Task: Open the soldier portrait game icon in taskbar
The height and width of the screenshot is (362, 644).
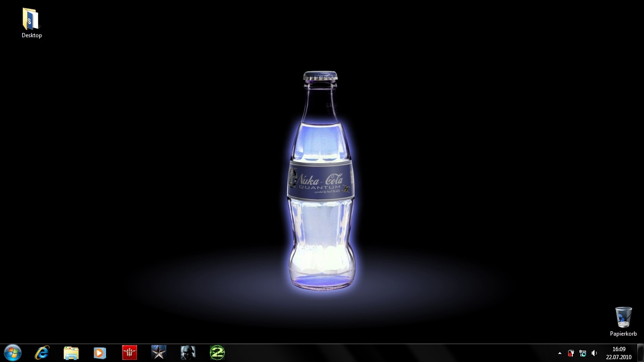Action: pos(188,353)
